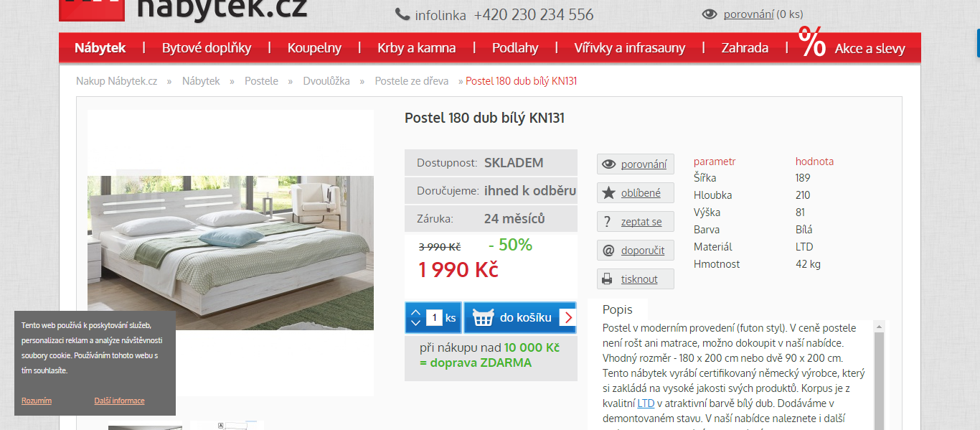Click the eye icon beside header porovnání
The image size is (980, 430).
[x=710, y=14]
